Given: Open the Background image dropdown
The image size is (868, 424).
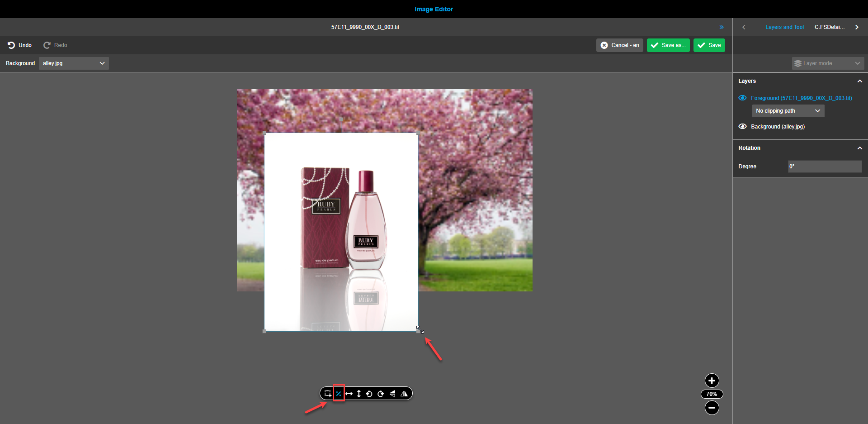Looking at the screenshot, I should click(x=73, y=63).
